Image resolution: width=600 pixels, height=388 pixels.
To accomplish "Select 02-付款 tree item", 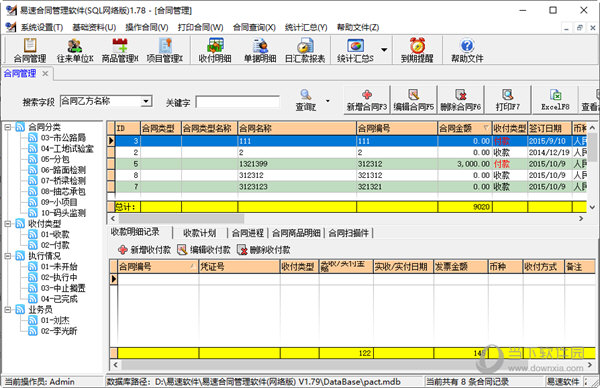I will tap(55, 245).
